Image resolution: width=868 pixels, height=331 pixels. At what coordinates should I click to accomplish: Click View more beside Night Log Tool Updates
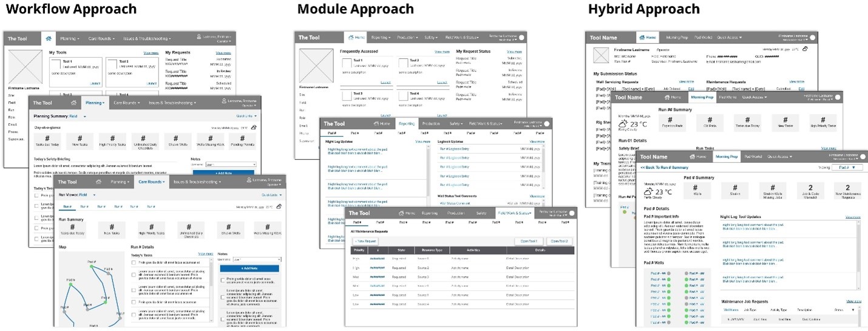853,217
